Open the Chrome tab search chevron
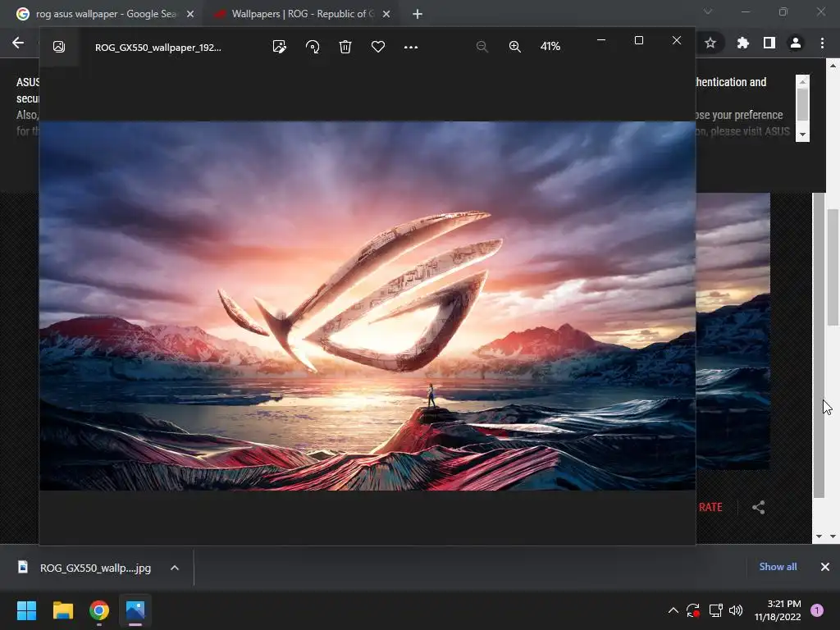The height and width of the screenshot is (630, 840). (x=708, y=11)
